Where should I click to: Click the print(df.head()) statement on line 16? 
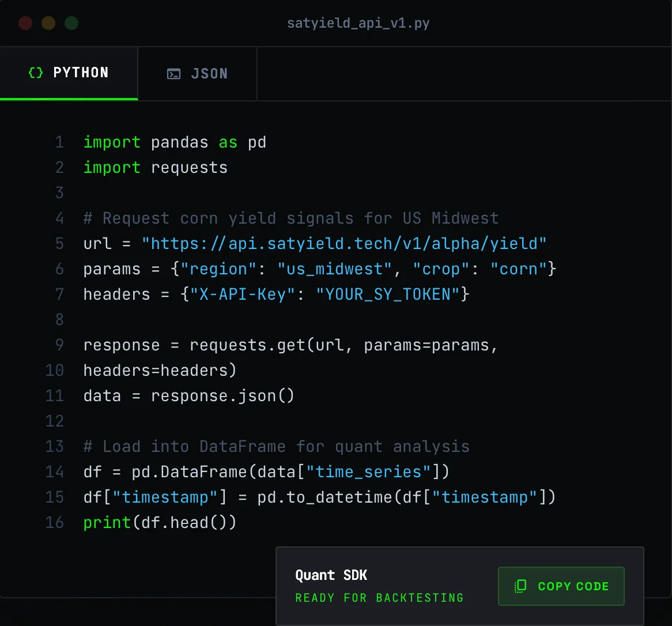pos(160,522)
